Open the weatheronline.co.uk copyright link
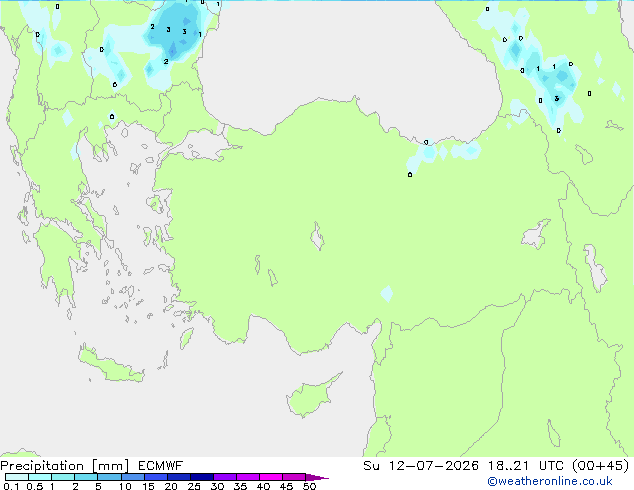This screenshot has height=490, width=634. tap(550, 481)
